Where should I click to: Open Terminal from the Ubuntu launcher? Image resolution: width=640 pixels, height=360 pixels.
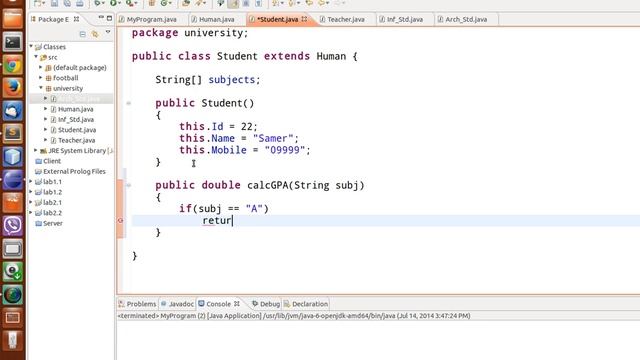tap(13, 42)
